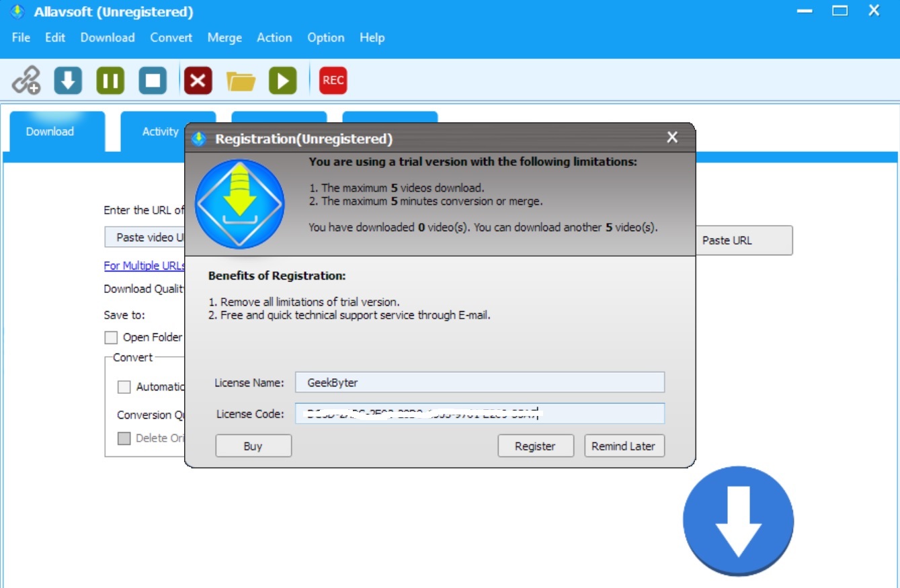Dismiss the dialog with Remind Later
Viewport: 900px width, 588px height.
click(x=624, y=445)
